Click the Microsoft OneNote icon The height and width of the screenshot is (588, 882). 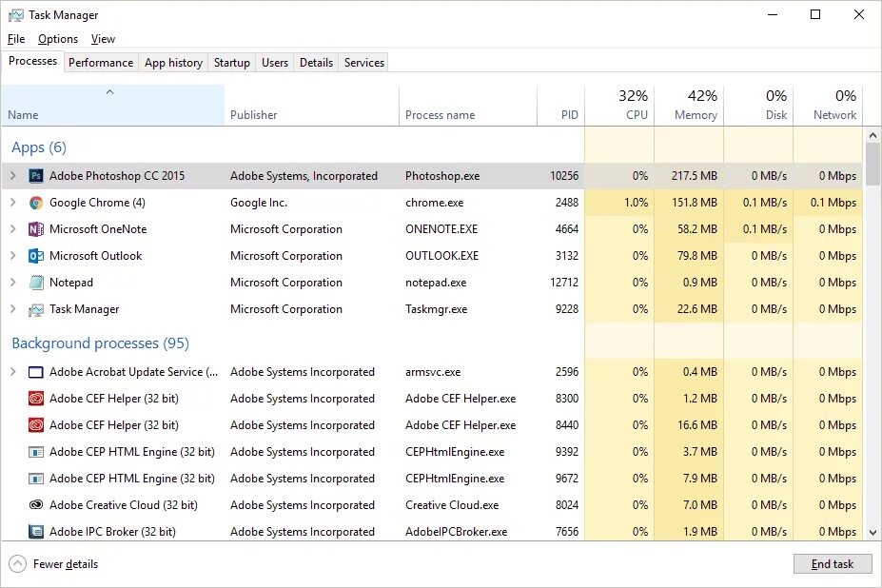point(36,229)
